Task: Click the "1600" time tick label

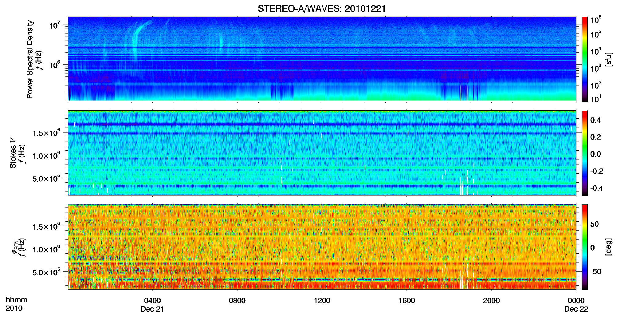Action: point(407,301)
